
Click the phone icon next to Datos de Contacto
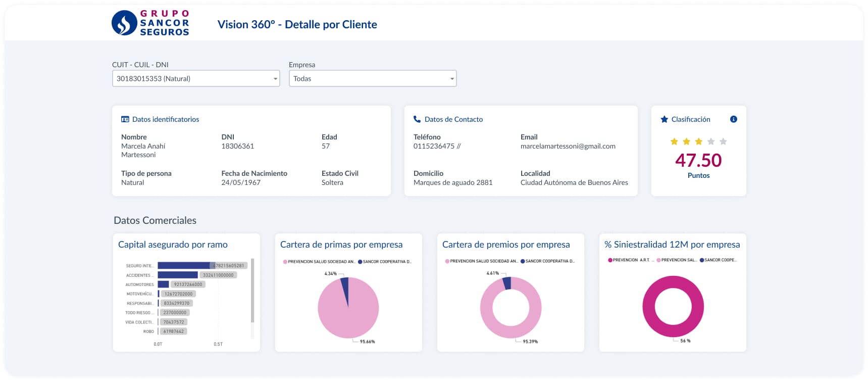(417, 119)
